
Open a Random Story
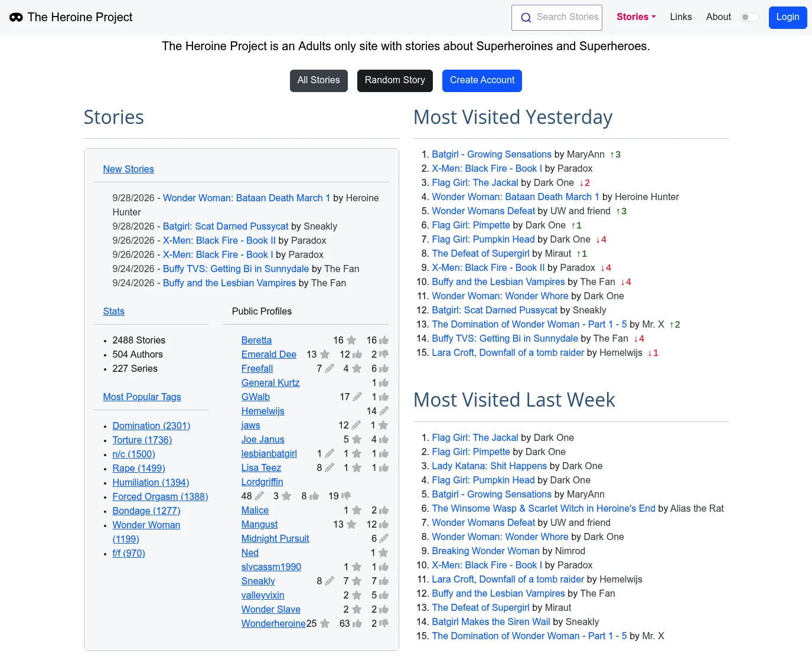point(395,80)
